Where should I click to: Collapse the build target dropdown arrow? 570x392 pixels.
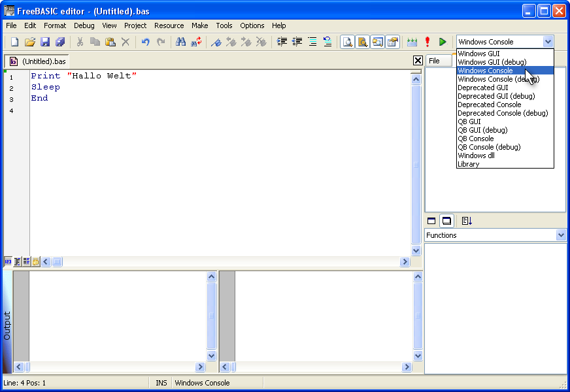(548, 42)
